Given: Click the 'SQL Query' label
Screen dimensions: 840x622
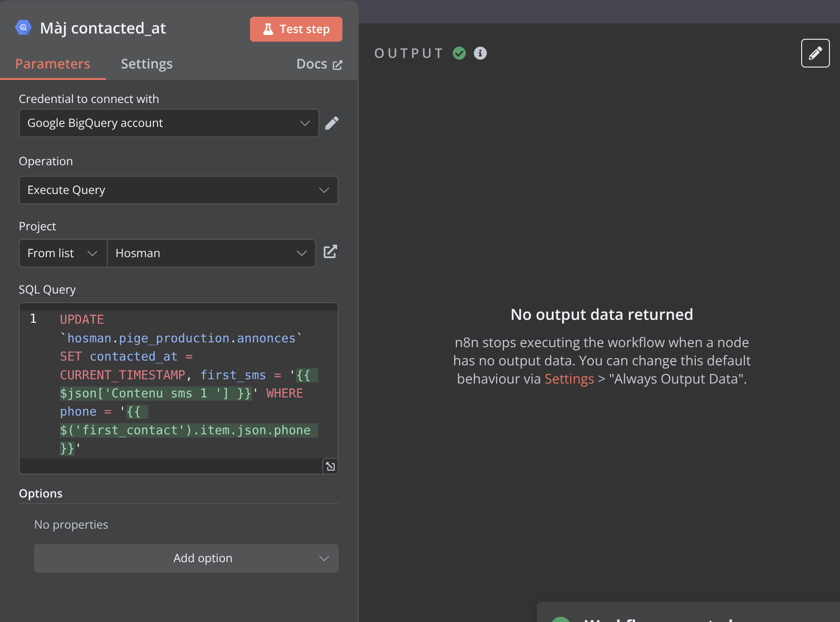Looking at the screenshot, I should 47,290.
